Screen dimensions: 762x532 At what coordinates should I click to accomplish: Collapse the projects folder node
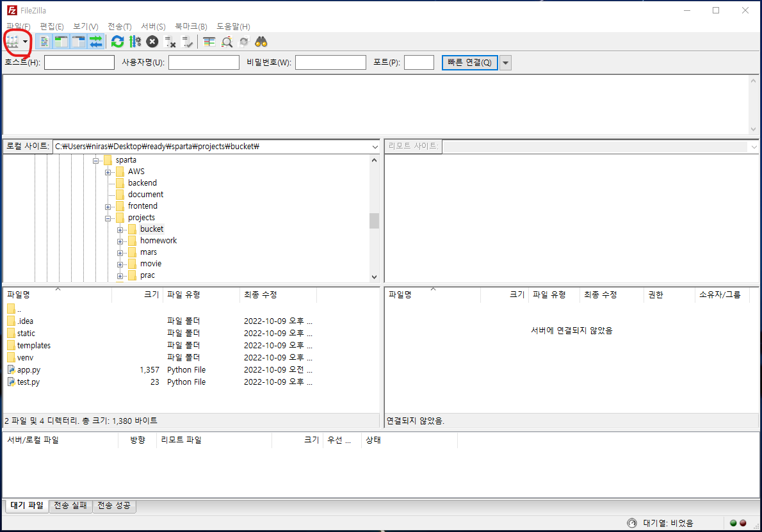coord(108,218)
